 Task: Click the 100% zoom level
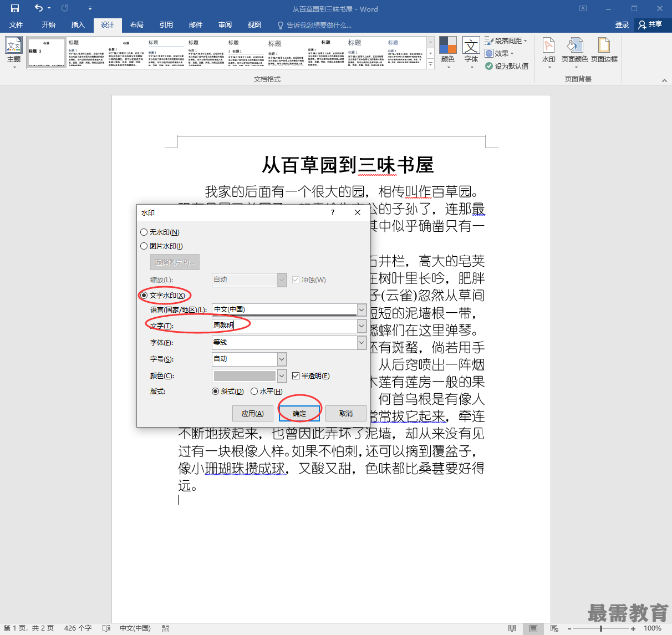(x=652, y=628)
